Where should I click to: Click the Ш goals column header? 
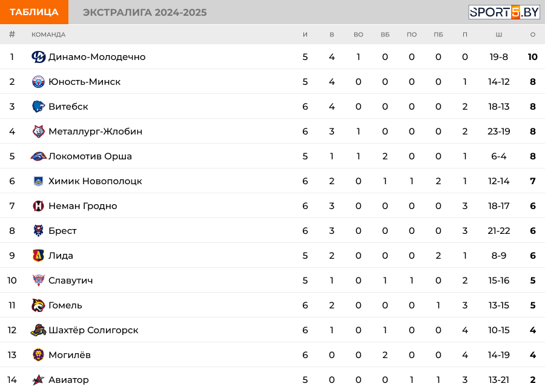tap(498, 35)
